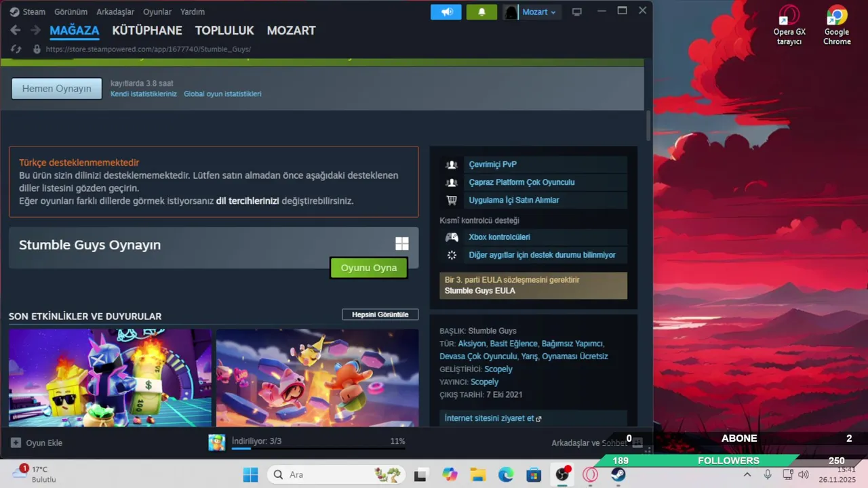Open File Explorer on the taskbar
The width and height of the screenshot is (868, 488).
point(478,474)
